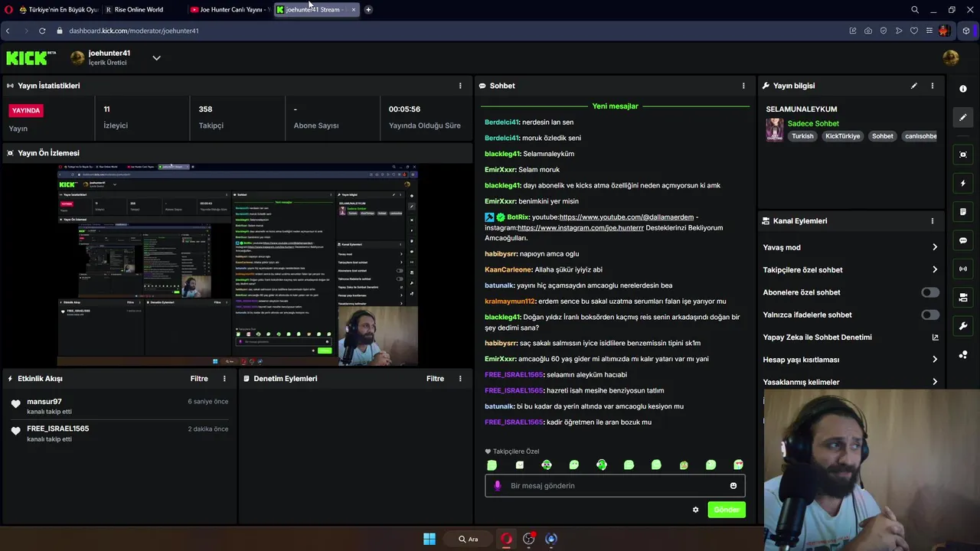The height and width of the screenshot is (551, 980).
Task: Open mansur97 follower event entry
Action: click(120, 406)
